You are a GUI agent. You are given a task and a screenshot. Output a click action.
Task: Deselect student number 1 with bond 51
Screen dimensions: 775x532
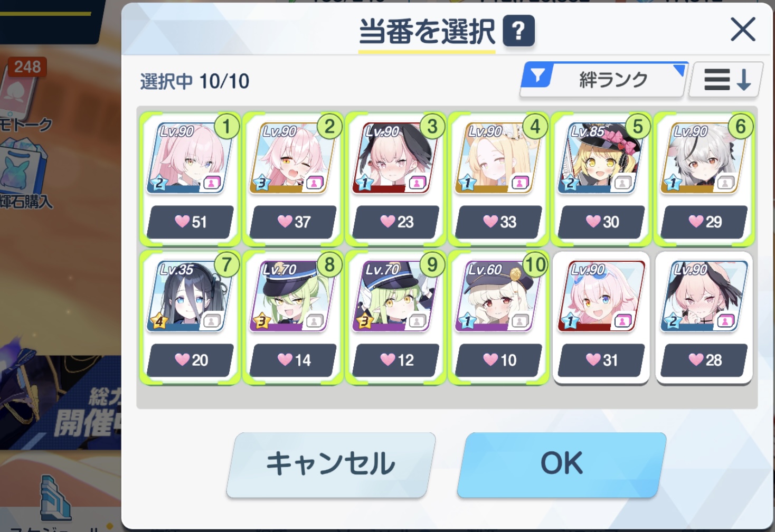pyautogui.click(x=191, y=179)
